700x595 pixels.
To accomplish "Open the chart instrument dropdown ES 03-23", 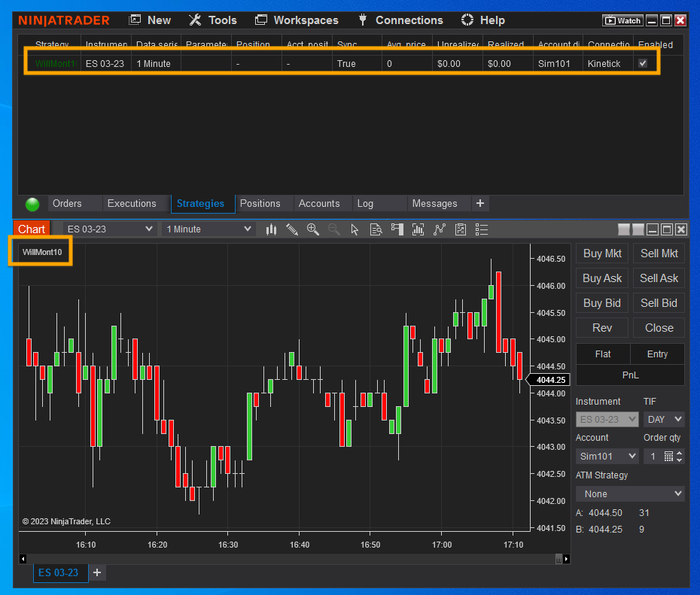I will pyautogui.click(x=110, y=229).
